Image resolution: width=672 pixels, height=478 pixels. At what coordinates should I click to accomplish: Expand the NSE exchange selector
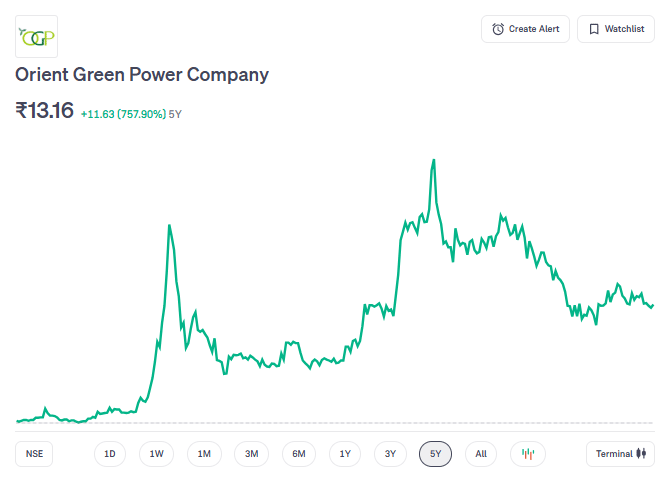35,454
